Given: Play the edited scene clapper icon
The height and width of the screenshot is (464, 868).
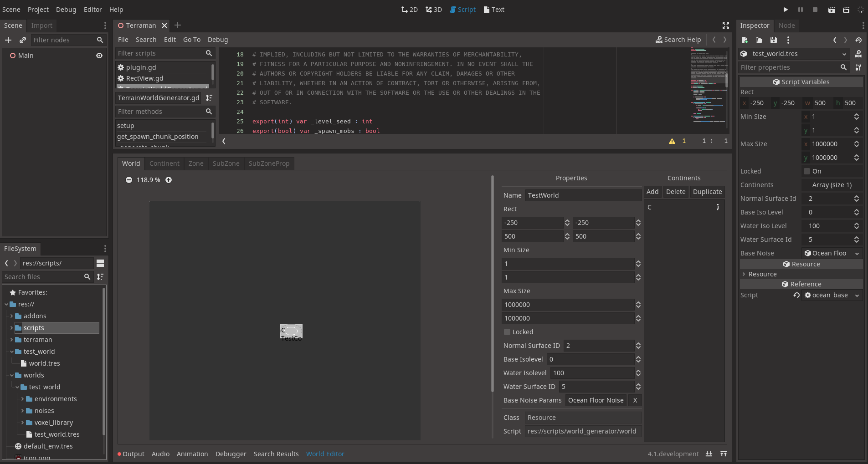Looking at the screenshot, I should [x=832, y=10].
